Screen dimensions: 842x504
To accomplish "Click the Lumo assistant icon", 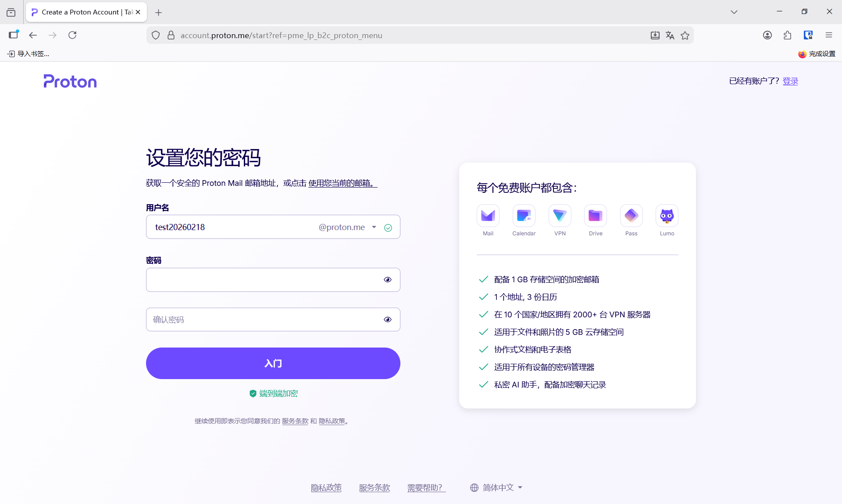I will [x=667, y=216].
